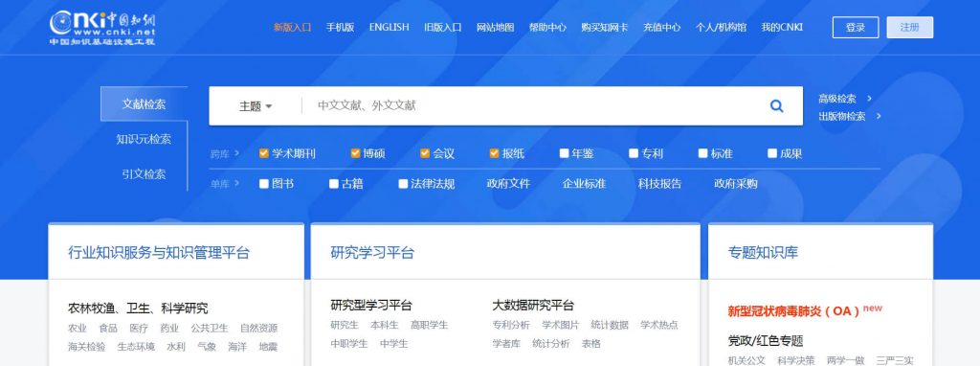
Task: Click the magnifier search icon
Action: pos(776,105)
